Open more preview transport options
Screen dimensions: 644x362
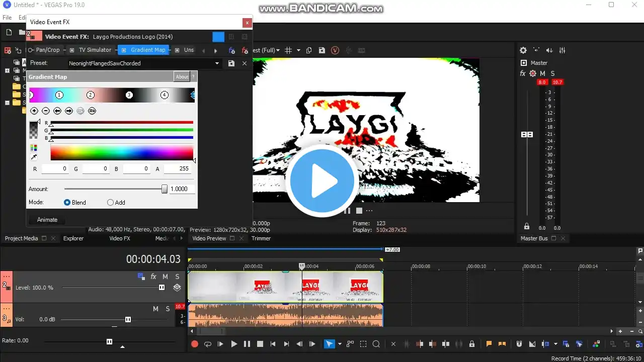coord(369,211)
